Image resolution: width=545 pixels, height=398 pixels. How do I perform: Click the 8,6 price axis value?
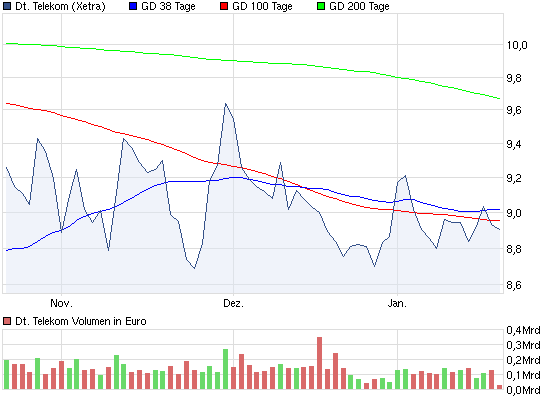(x=514, y=285)
